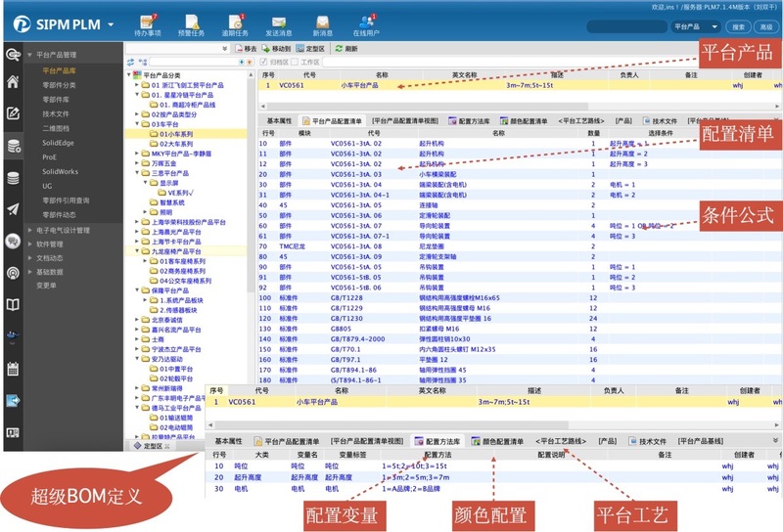Check 新消息 new messages envelope
This screenshot has height=532, width=783.
[323, 23]
